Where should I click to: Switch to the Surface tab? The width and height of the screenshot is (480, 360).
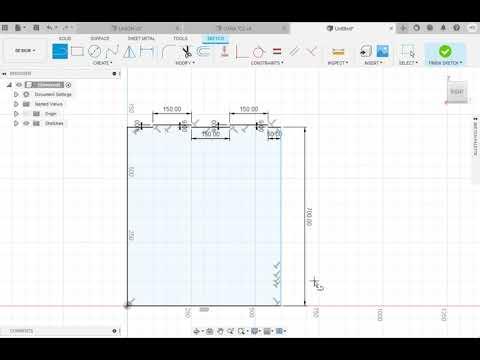coord(100,39)
